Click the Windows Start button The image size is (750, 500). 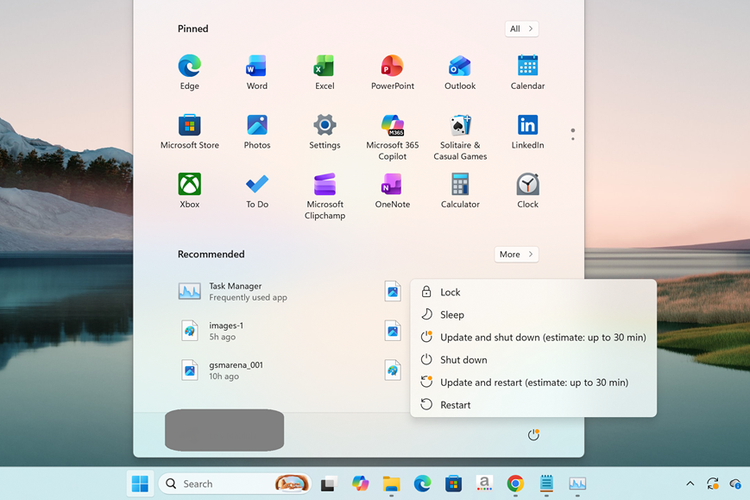tap(140, 484)
